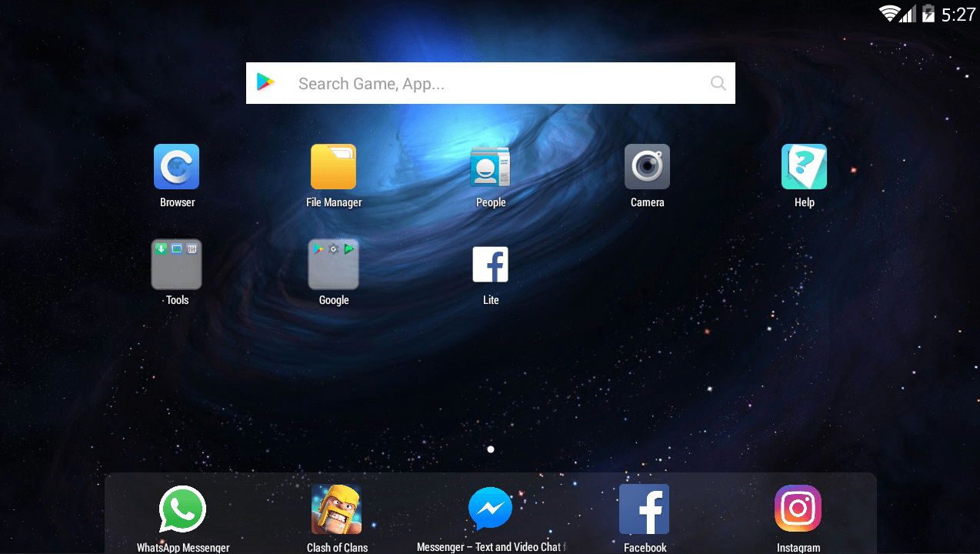980x554 pixels.
Task: Launch the Camera app
Action: pyautogui.click(x=647, y=166)
